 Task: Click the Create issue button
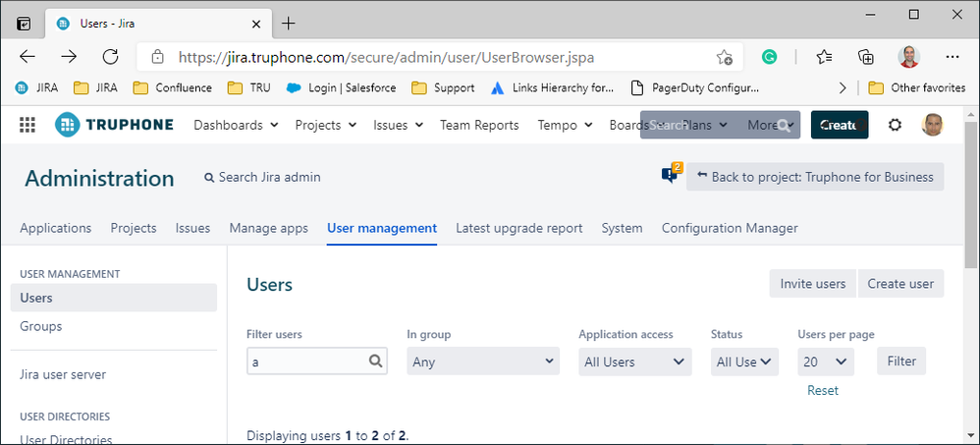coord(840,125)
